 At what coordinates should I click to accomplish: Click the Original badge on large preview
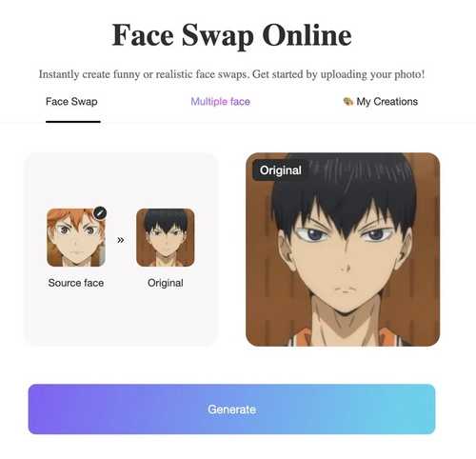281,170
